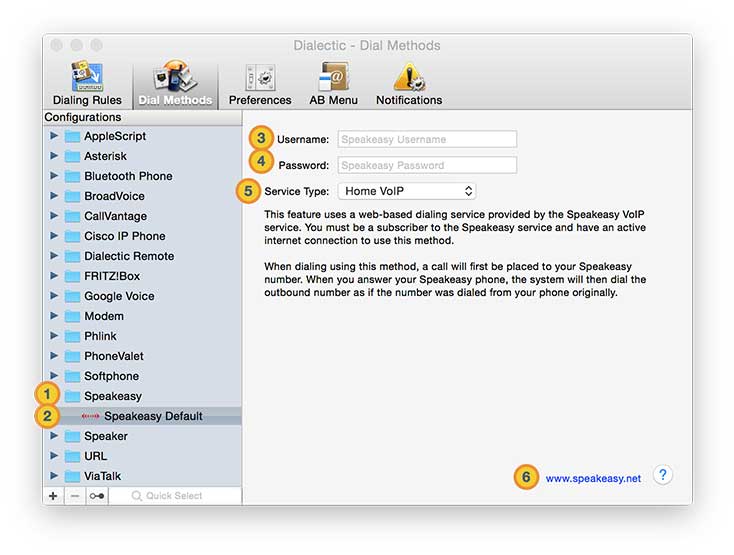Select the Phlink row label
Viewport: 734px width, 555px height.
100,336
